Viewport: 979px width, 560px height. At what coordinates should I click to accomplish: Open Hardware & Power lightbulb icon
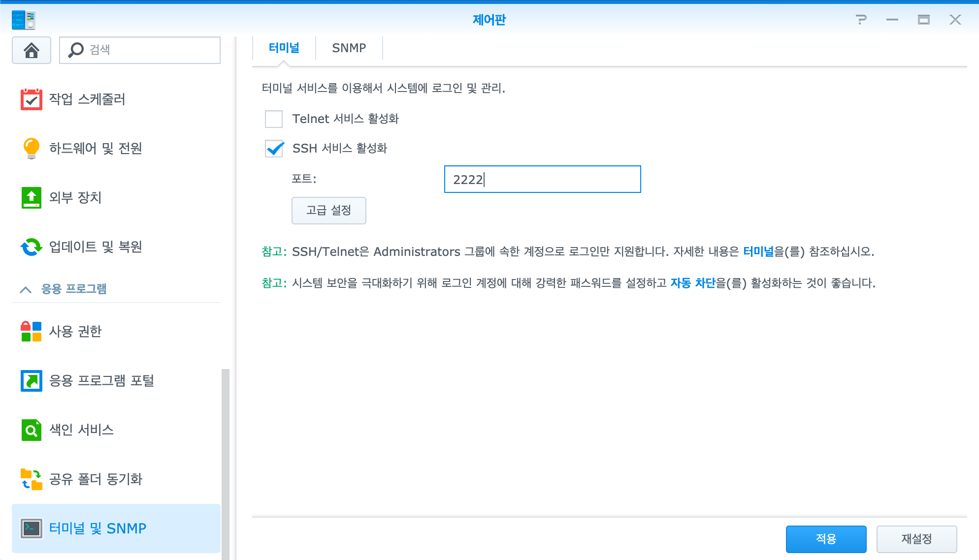click(x=32, y=149)
